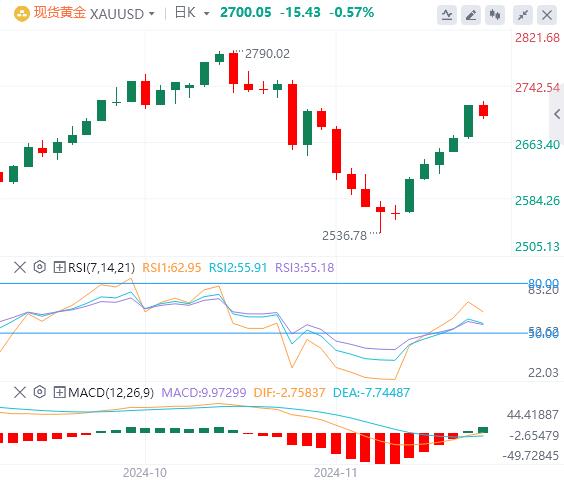The height and width of the screenshot is (485, 564).
Task: Click the 2536.78 low price label
Action: (345, 236)
